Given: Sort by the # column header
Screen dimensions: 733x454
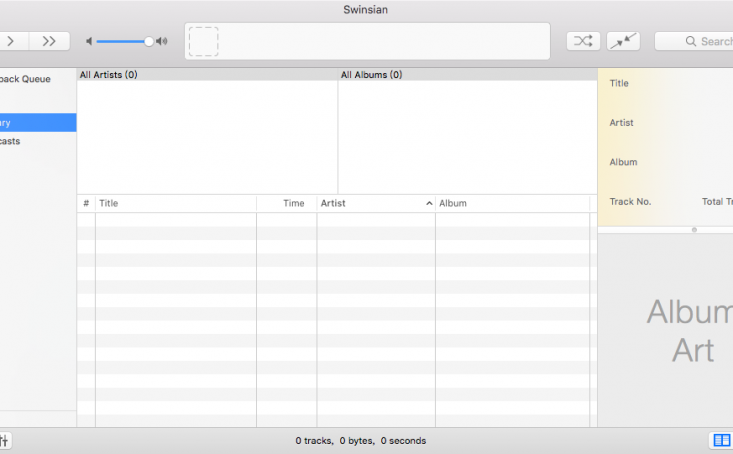Looking at the screenshot, I should (86, 203).
